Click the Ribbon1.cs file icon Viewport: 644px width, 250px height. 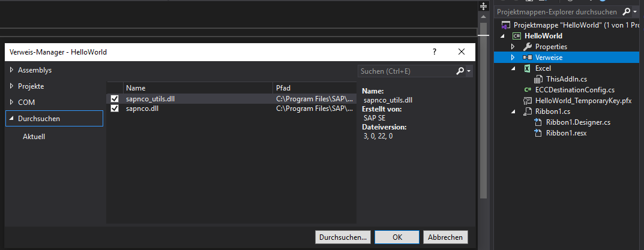(x=528, y=112)
